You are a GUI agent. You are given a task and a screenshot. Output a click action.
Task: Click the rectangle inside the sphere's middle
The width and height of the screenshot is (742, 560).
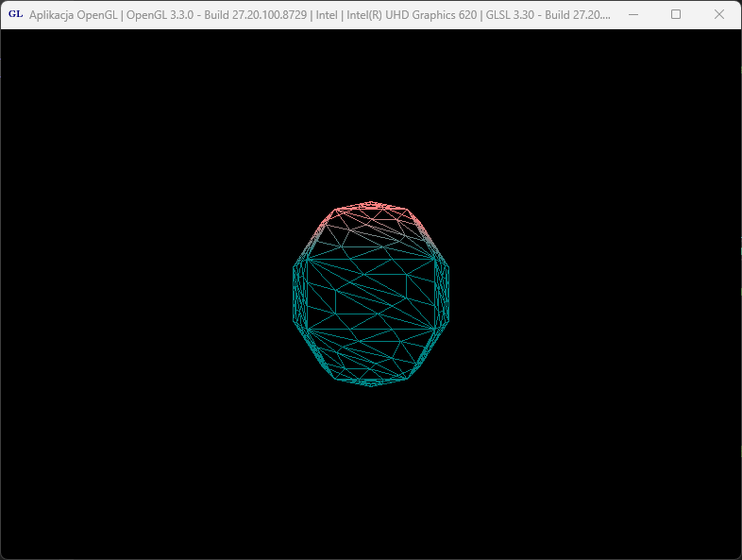coord(371,295)
